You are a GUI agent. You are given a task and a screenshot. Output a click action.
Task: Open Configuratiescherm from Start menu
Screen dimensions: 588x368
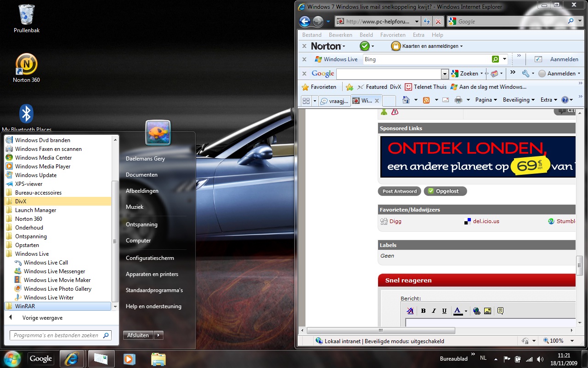pos(150,258)
